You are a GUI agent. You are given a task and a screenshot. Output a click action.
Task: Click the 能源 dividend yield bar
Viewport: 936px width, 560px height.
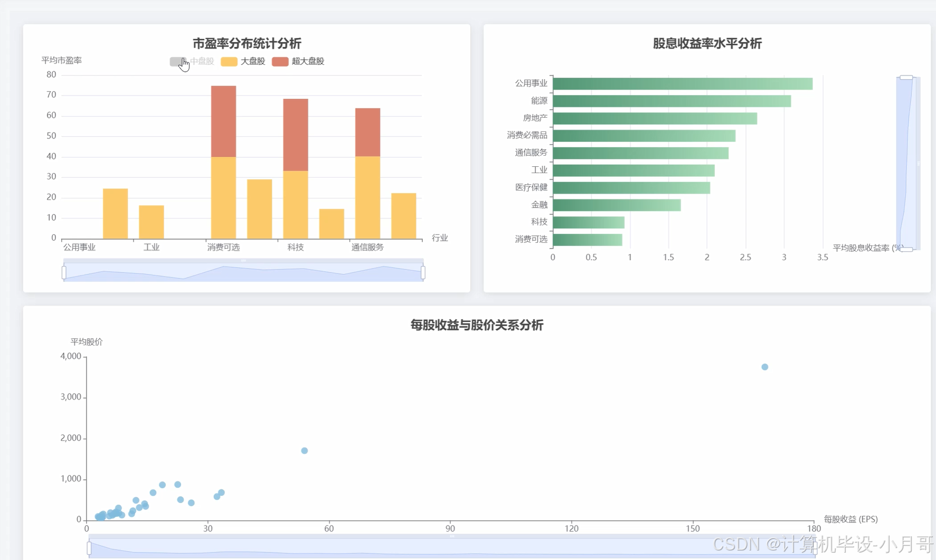pos(672,101)
